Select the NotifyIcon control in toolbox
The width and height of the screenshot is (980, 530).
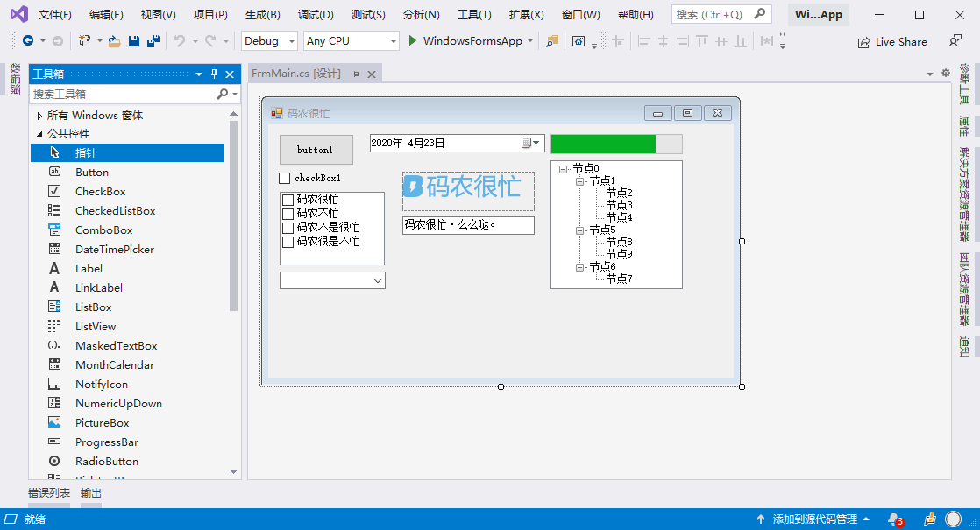127,385
